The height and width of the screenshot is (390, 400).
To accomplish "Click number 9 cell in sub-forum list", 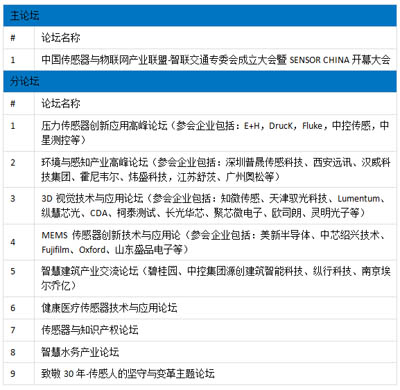I will pos(13,374).
